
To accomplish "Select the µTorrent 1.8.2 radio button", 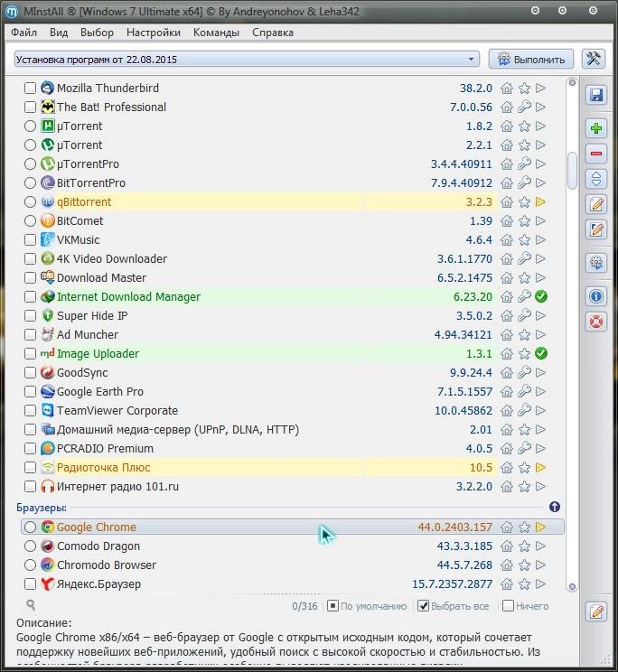I will click(x=30, y=126).
